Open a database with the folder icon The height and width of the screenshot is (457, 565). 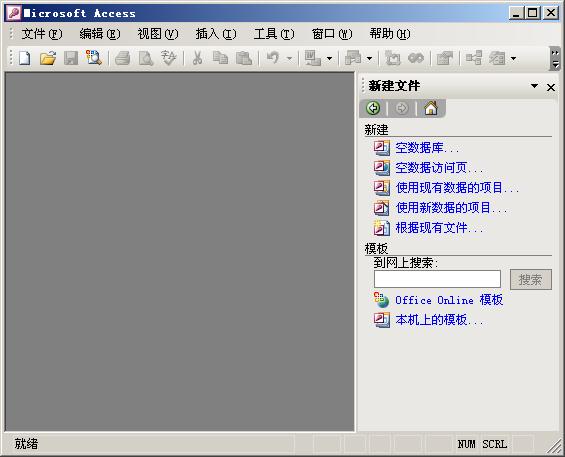tap(48, 58)
